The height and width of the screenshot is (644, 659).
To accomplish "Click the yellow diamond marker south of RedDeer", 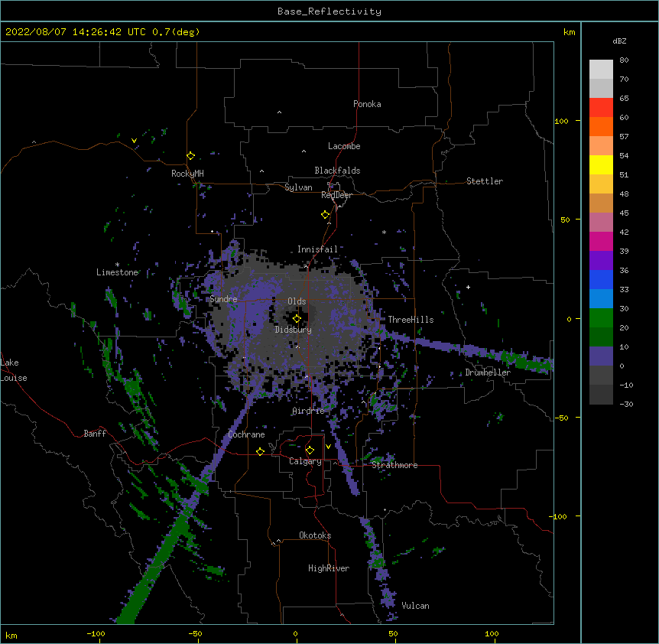I will tap(325, 215).
